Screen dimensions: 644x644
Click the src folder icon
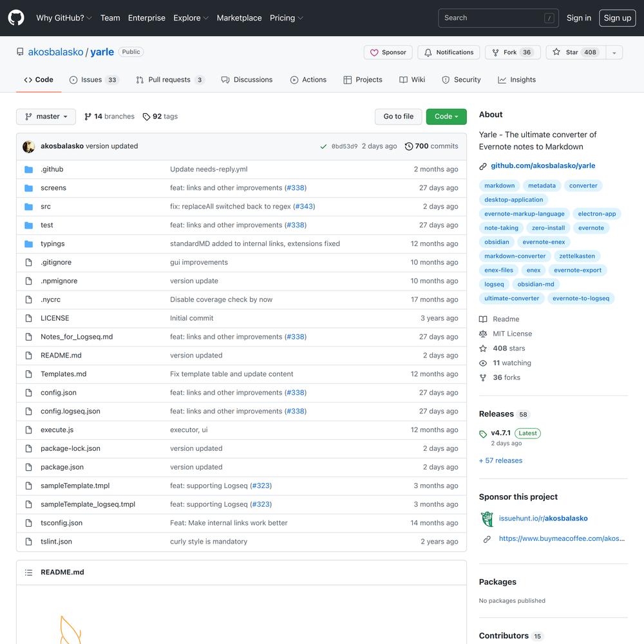[x=29, y=207]
